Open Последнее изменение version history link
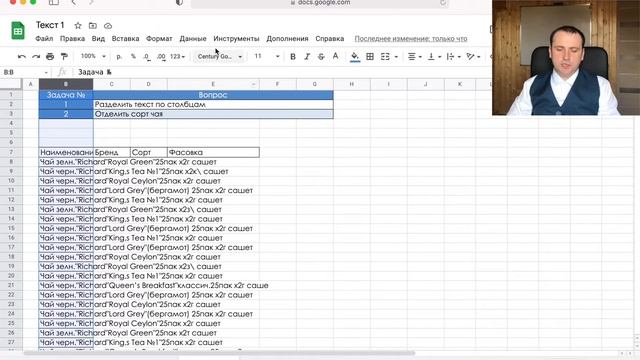Viewport: 640px width, 360px height. pos(411,39)
